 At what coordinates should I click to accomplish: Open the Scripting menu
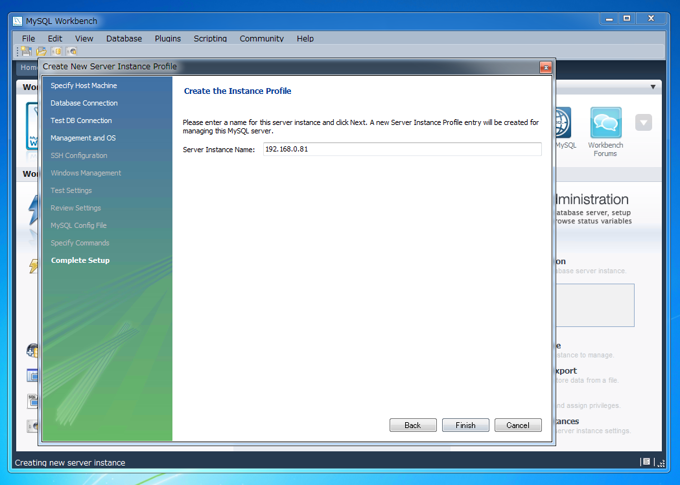(x=210, y=39)
